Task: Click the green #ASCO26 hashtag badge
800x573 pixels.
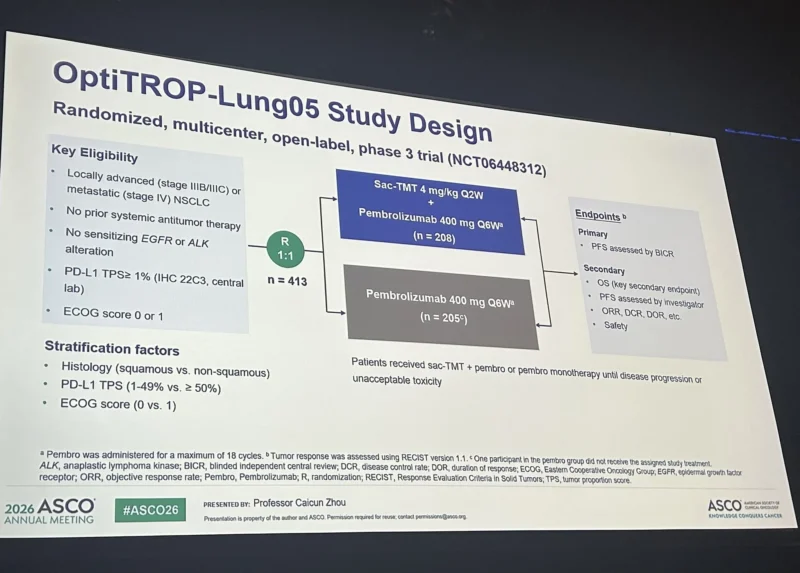Action: [150, 510]
